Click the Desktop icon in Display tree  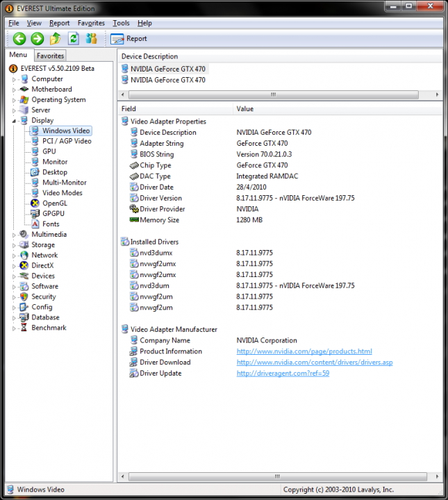(x=35, y=172)
